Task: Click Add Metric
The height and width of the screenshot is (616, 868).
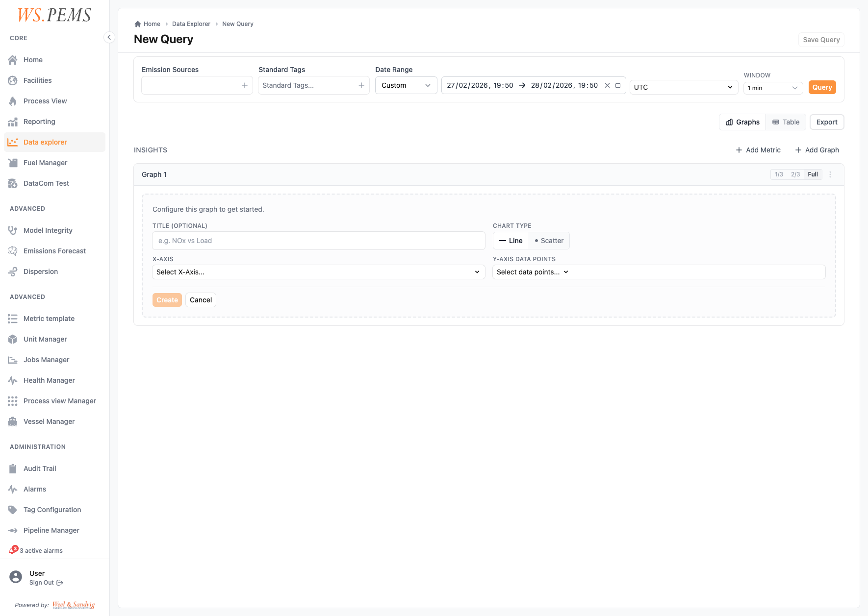Action: pos(758,150)
